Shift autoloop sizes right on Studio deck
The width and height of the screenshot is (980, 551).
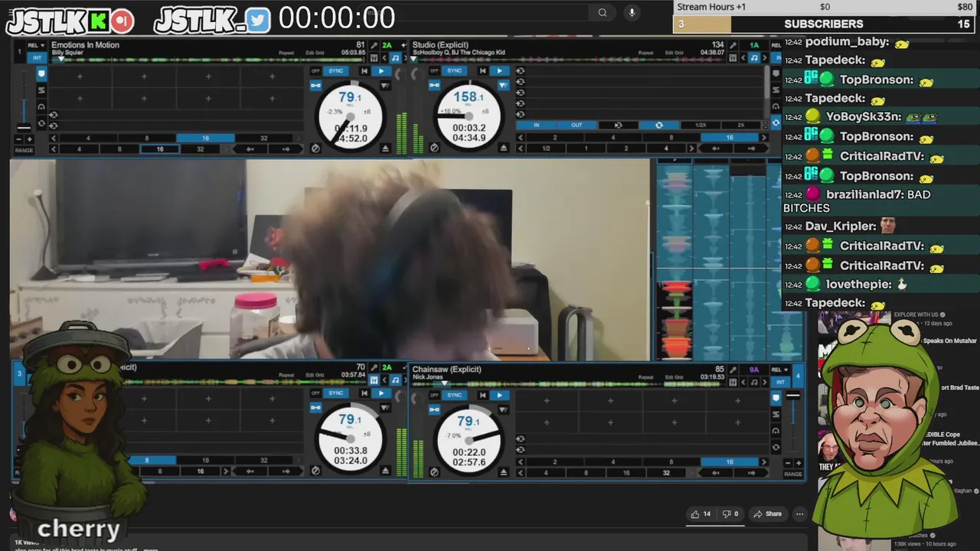click(x=763, y=138)
